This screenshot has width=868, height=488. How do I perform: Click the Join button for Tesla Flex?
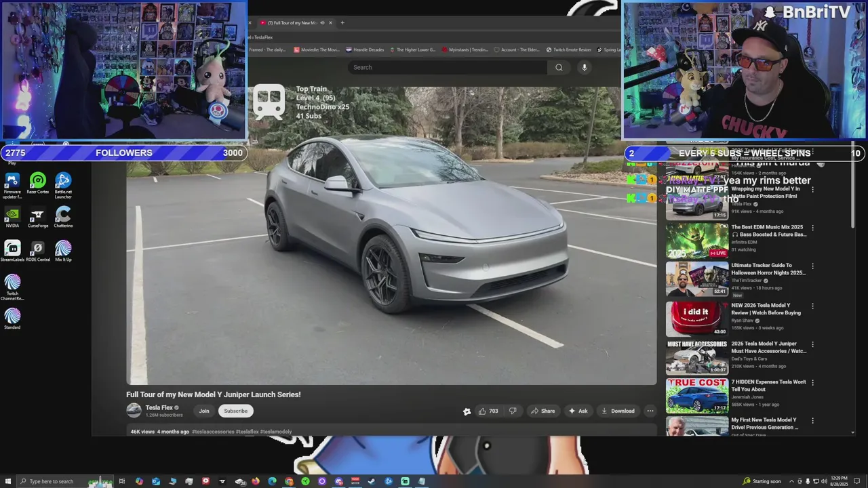coord(204,411)
